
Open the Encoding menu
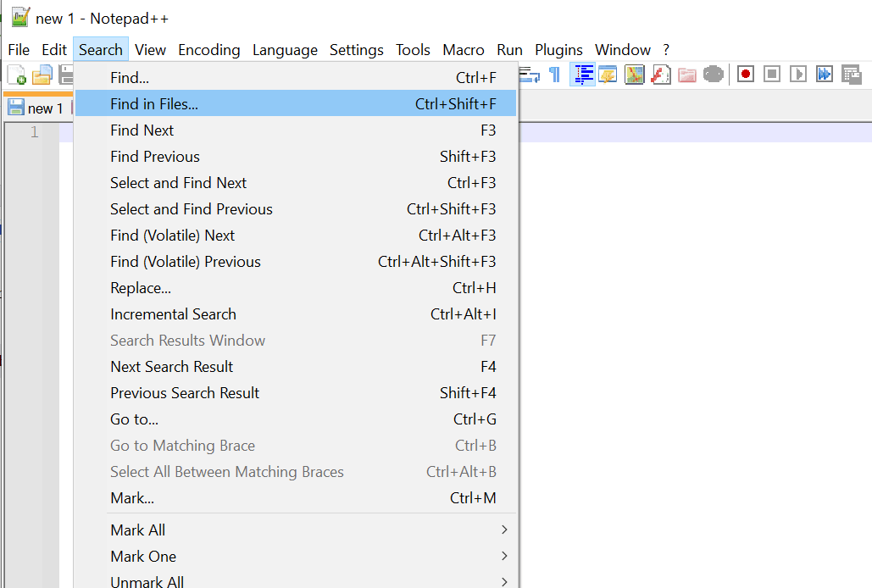point(208,50)
